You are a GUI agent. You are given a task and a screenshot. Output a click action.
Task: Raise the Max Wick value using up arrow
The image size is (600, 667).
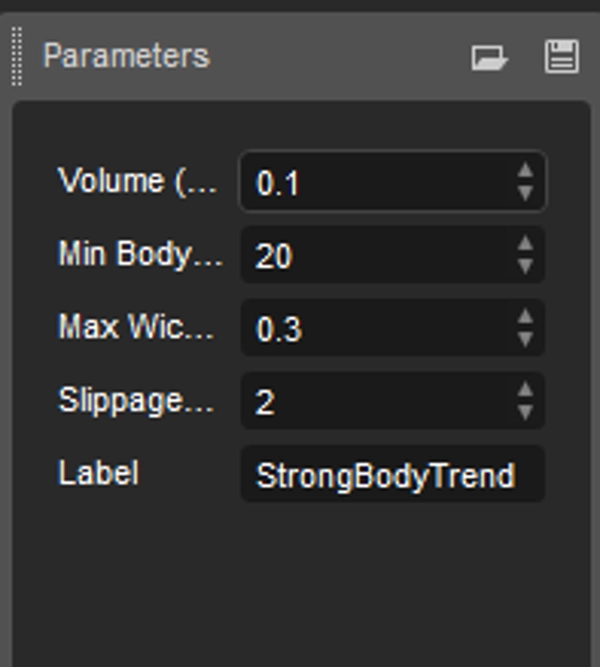pyautogui.click(x=526, y=318)
